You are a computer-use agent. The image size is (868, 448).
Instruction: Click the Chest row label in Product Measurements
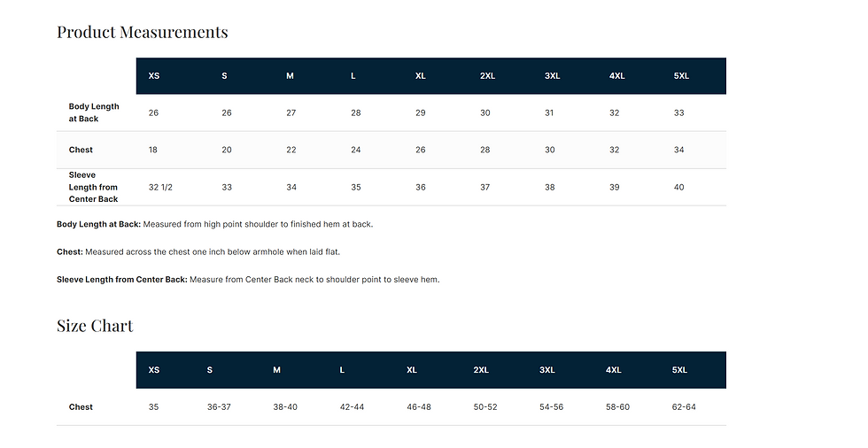pos(81,150)
